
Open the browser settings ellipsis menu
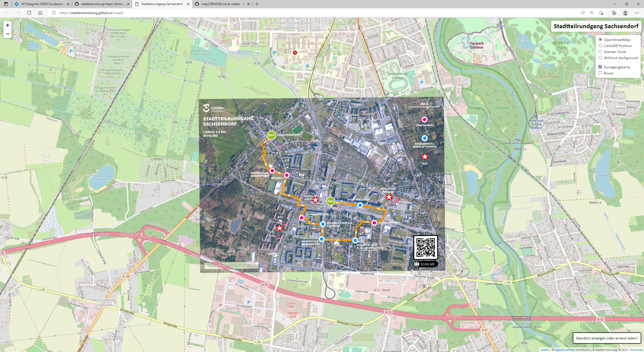click(637, 13)
